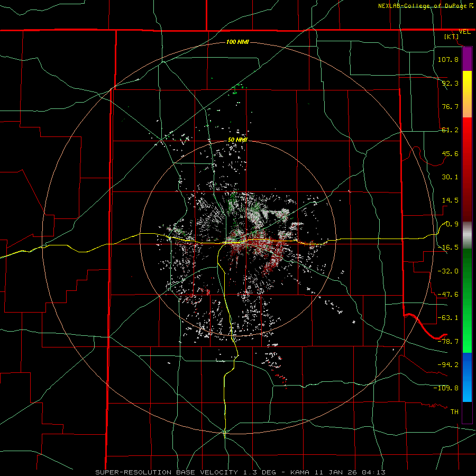Select the -47.6 velocity scale value
Image resolution: width=476 pixels, height=476 pixels.
[x=448, y=295]
